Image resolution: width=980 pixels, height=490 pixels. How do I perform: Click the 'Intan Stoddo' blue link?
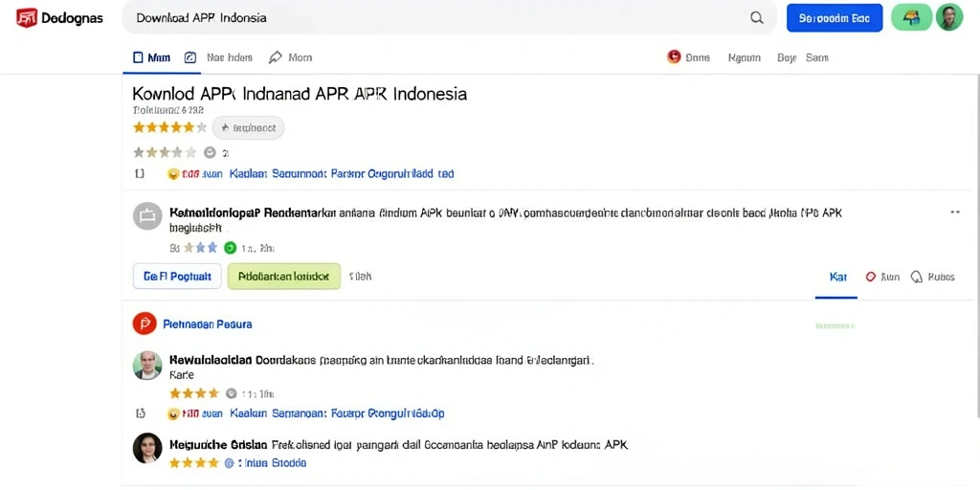(271, 463)
